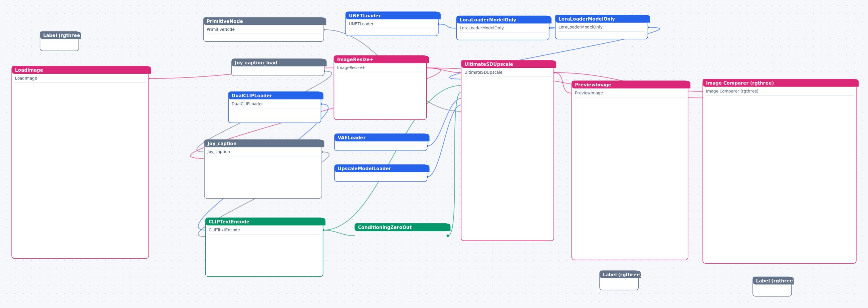Pick the Joy_caption_load node header
Image resolution: width=868 pixels, height=308 pixels.
tap(279, 62)
